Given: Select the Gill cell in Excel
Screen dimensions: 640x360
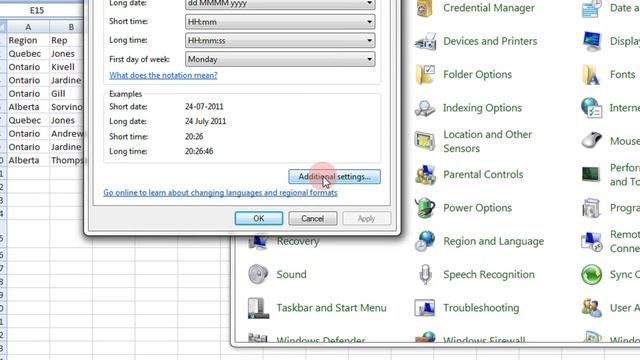Looking at the screenshot, I should [67, 93].
